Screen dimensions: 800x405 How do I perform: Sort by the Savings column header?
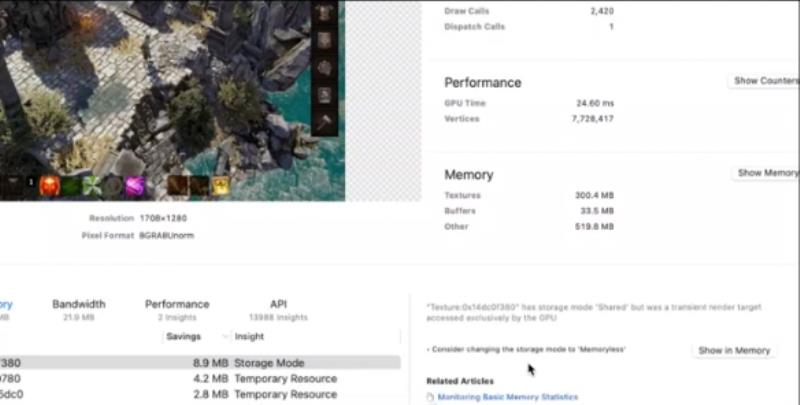click(184, 337)
